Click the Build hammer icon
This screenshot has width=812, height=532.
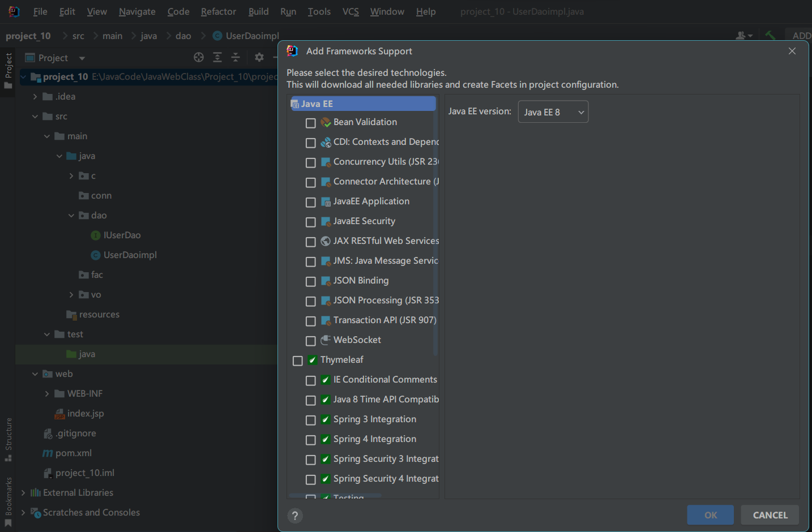point(770,35)
